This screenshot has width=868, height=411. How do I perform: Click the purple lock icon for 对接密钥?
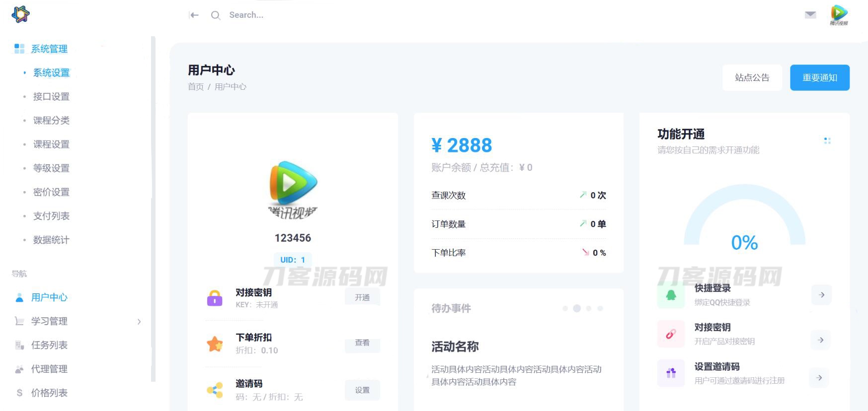click(215, 298)
